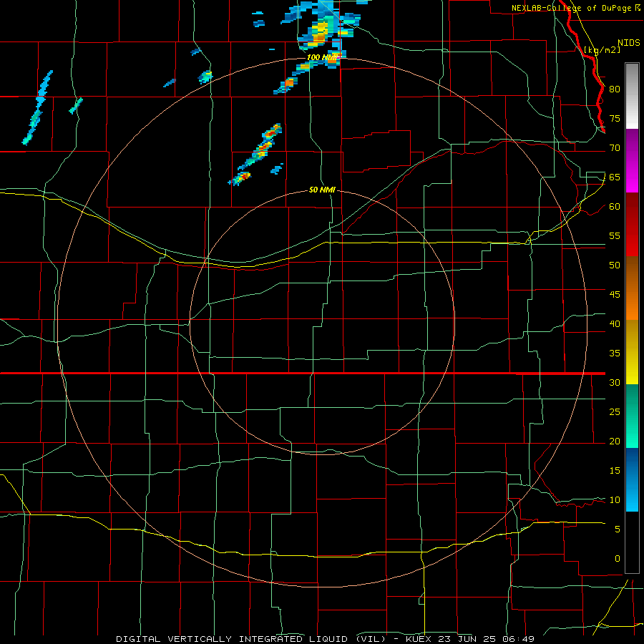Click the 35 value on the VIL scale
Viewport: 644px width, 644px height.
[615, 353]
